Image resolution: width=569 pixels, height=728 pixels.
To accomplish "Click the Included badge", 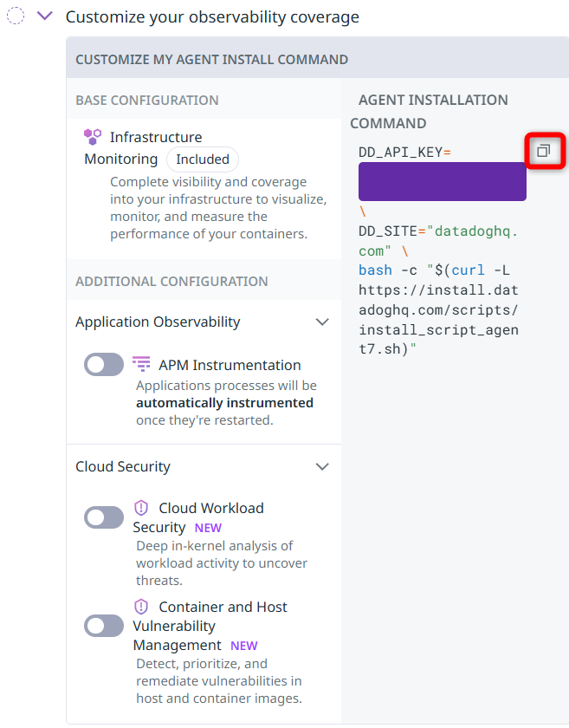I will coord(203,159).
